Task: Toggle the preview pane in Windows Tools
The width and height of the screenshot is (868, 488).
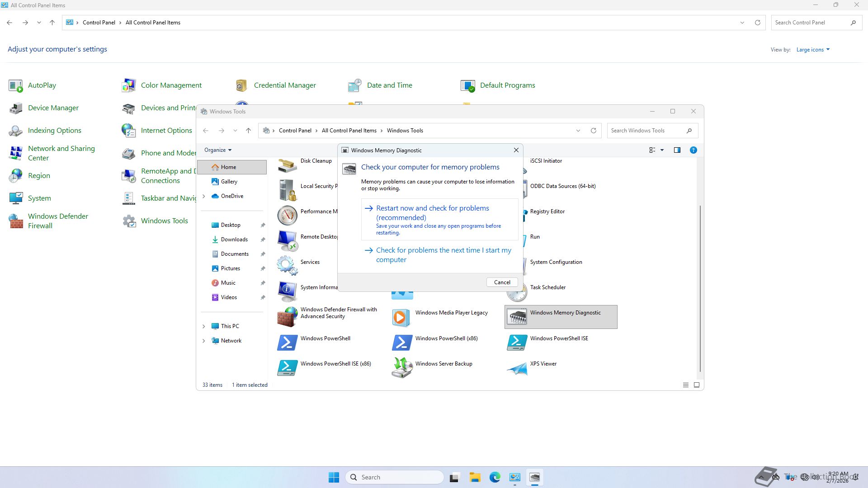Action: [677, 150]
